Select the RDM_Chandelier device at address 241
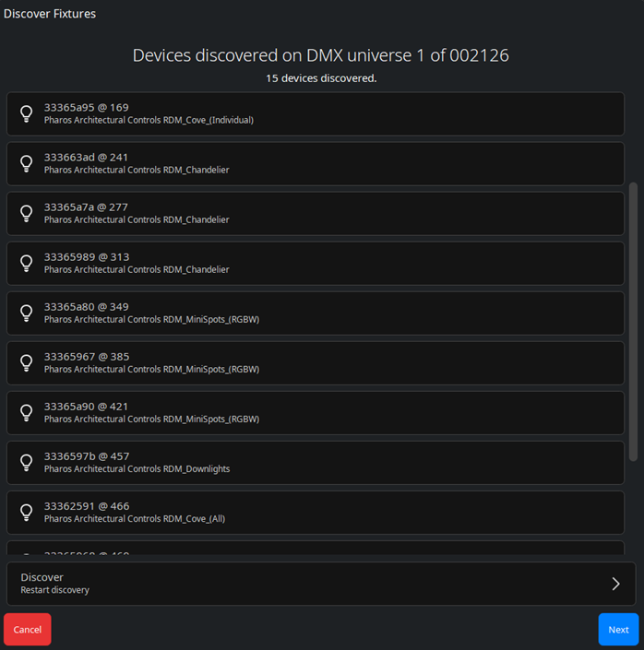 [x=315, y=163]
